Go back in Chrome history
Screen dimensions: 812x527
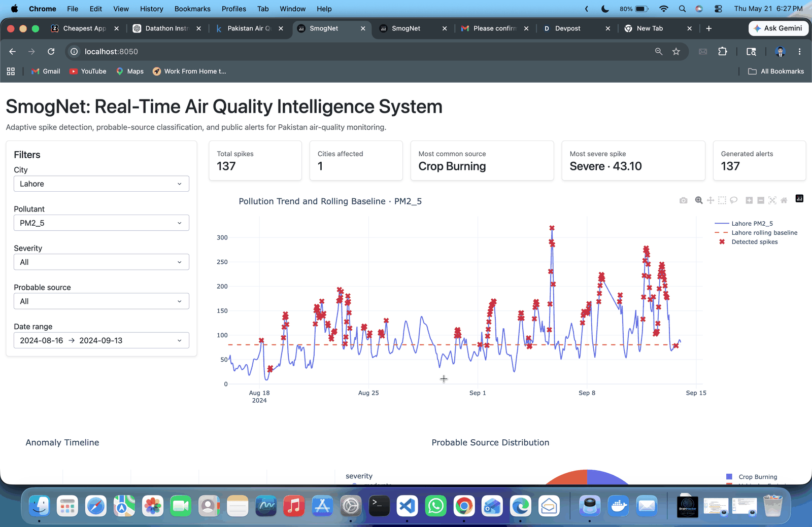13,51
